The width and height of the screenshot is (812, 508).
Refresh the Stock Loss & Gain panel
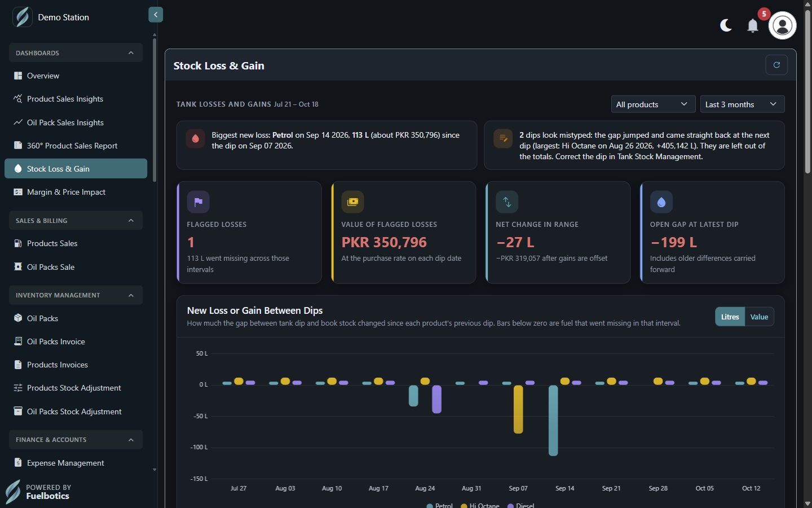776,65
